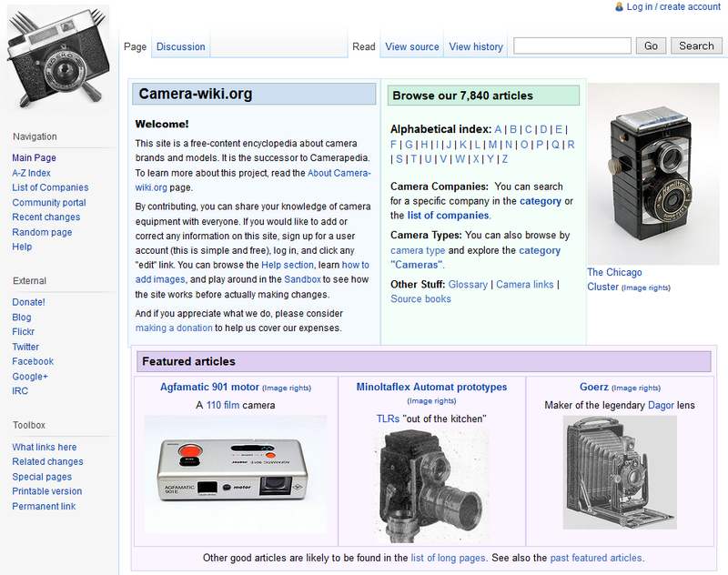Open the TLRs link
Viewport: 728px width, 575px height.
[388, 419]
